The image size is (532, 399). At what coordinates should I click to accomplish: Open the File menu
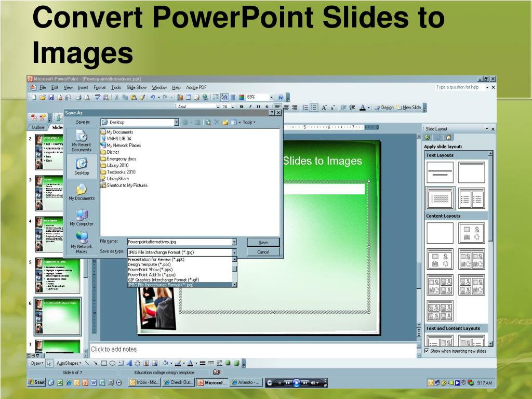43,87
